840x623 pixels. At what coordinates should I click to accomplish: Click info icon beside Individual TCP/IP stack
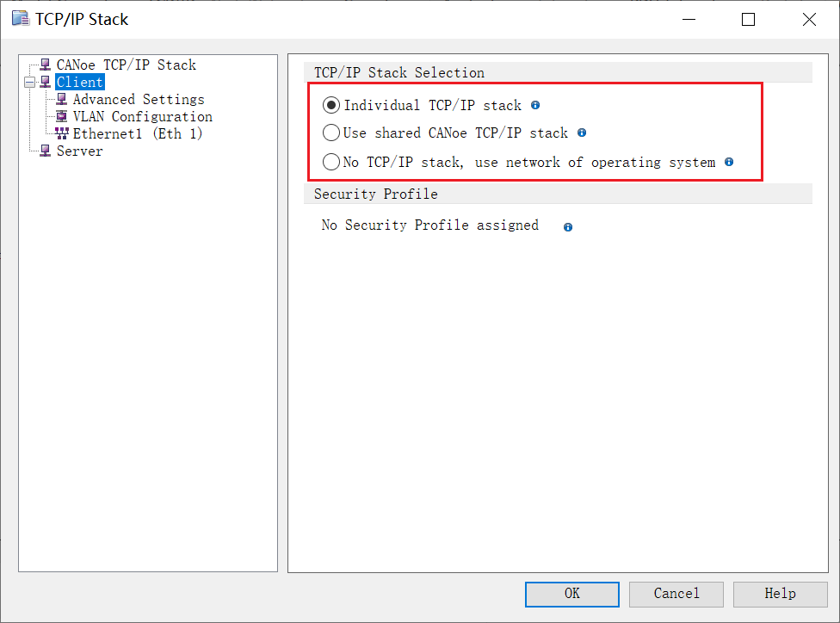[x=535, y=105]
